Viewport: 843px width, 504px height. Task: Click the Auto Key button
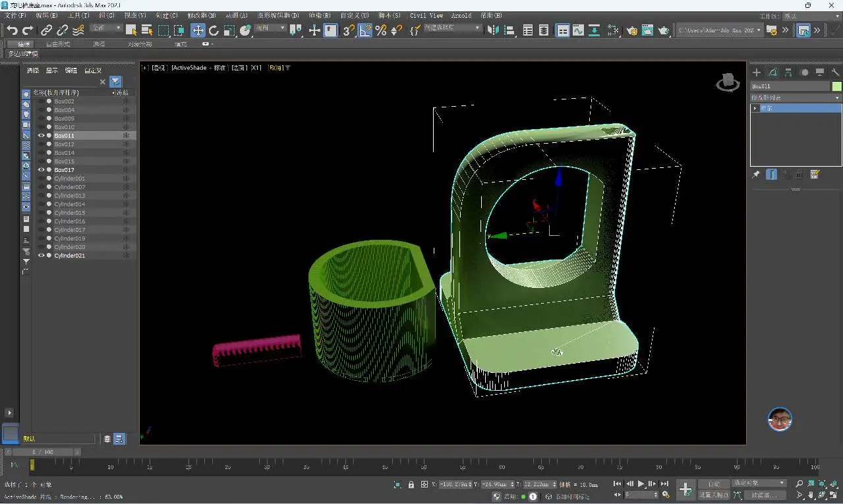tap(713, 484)
